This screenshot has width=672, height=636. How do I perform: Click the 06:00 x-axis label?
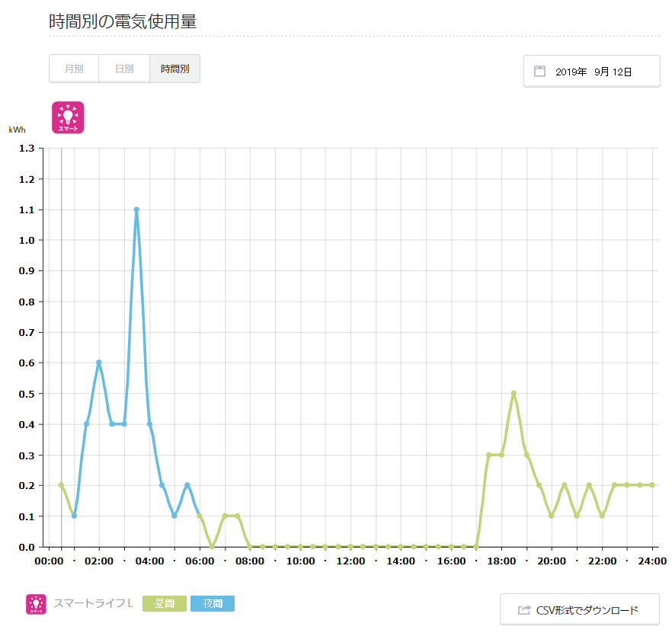[200, 561]
